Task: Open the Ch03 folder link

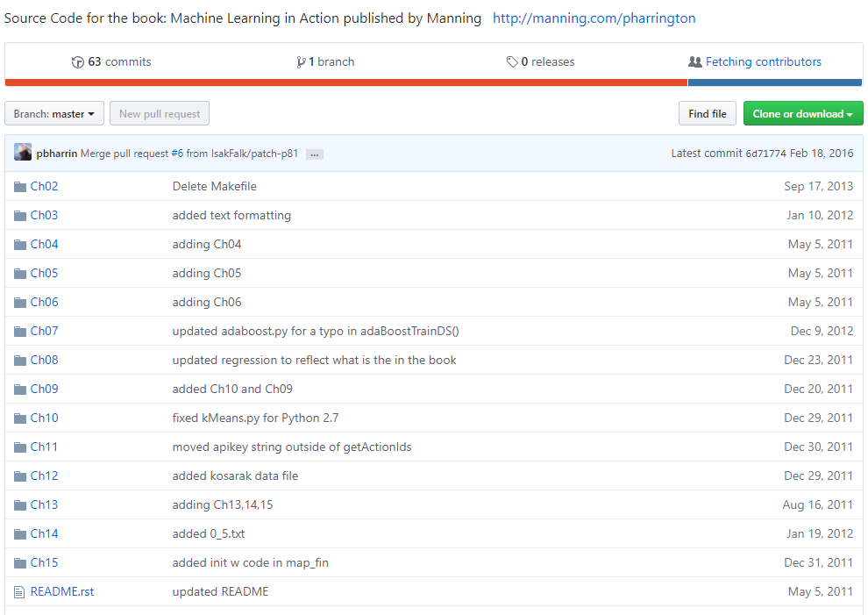Action: coord(45,215)
